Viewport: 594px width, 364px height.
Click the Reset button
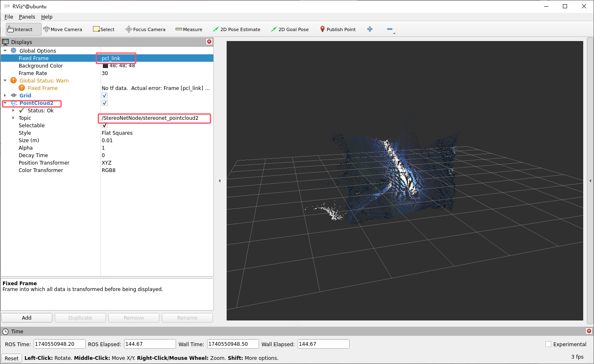coord(12,358)
